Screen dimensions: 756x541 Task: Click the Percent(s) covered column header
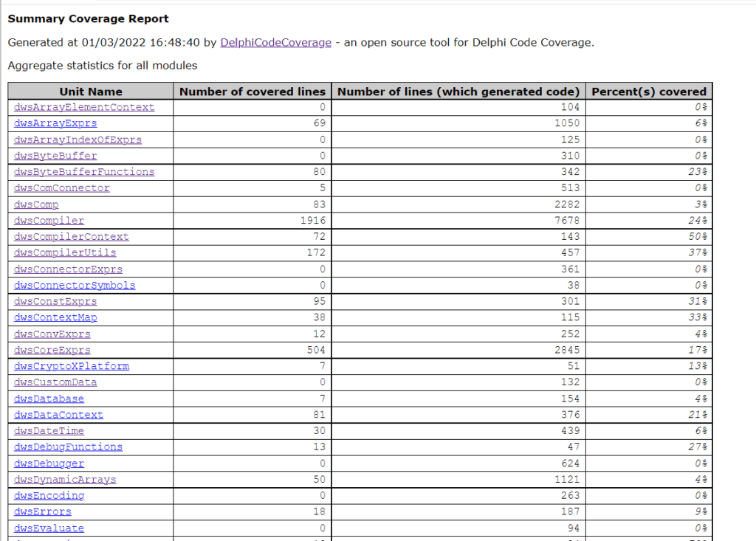tap(649, 92)
